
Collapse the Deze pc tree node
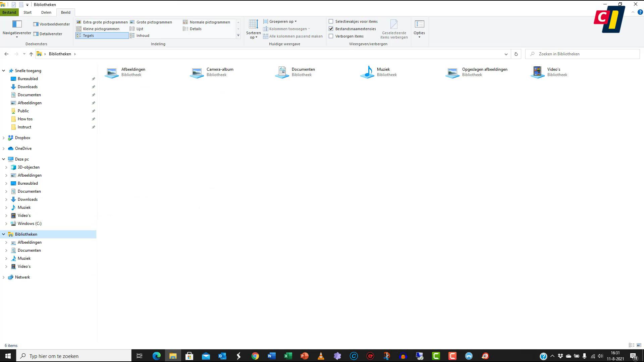click(4, 159)
